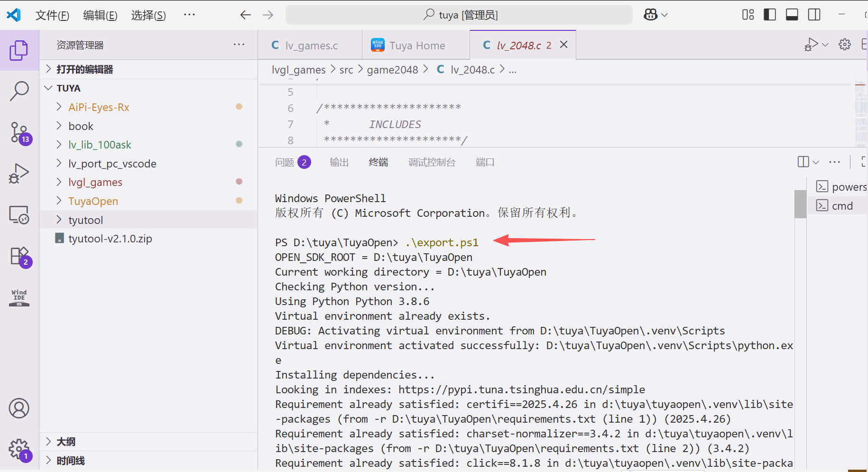Click the tuya command center search box
This screenshot has height=472, width=868.
(x=459, y=15)
